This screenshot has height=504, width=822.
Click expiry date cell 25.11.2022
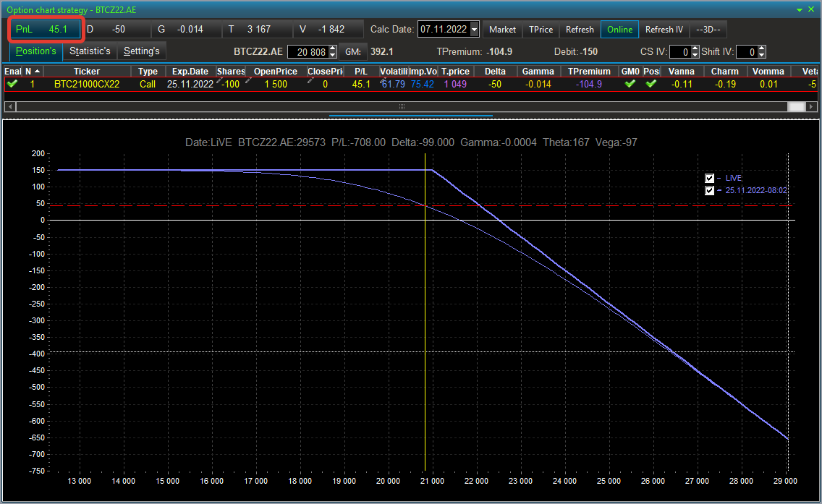coord(190,84)
